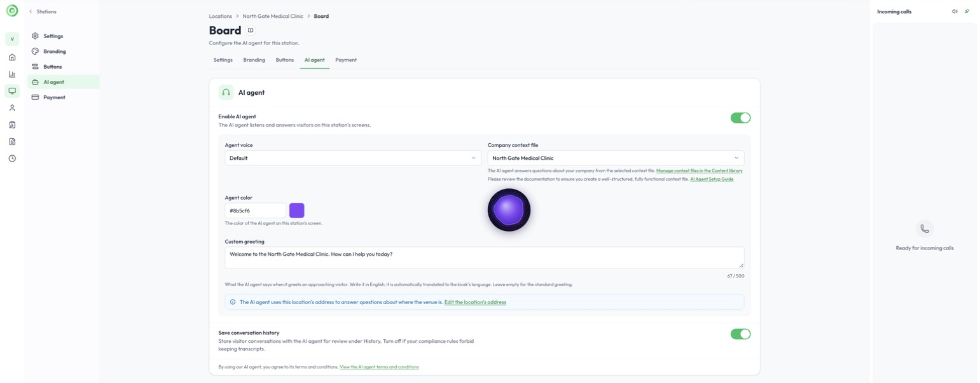The image size is (980, 383).
Task: Open North Gate Medical Clinic breadcrumb
Action: point(273,16)
